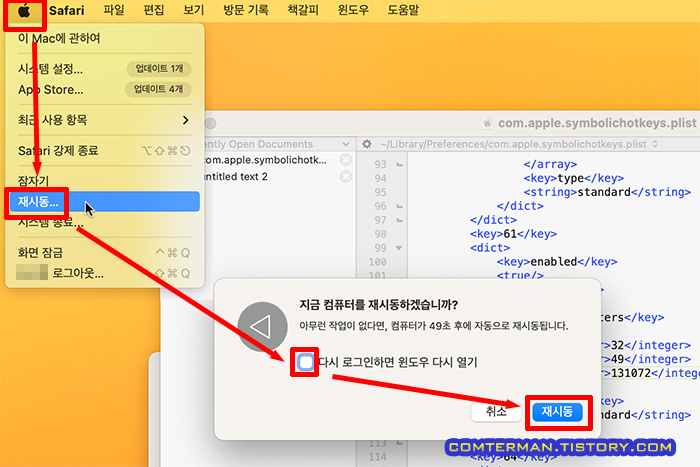Click line number 95 in gutter
The height and width of the screenshot is (467, 700).
click(380, 192)
